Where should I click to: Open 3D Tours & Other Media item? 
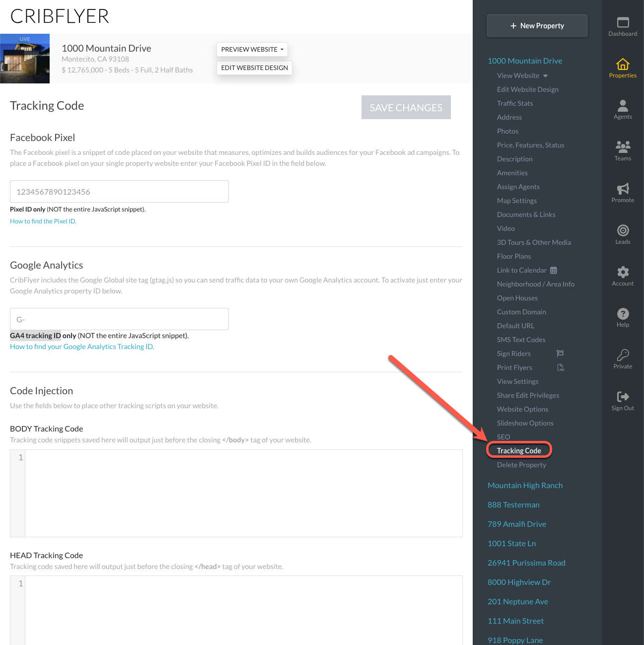pyautogui.click(x=534, y=242)
